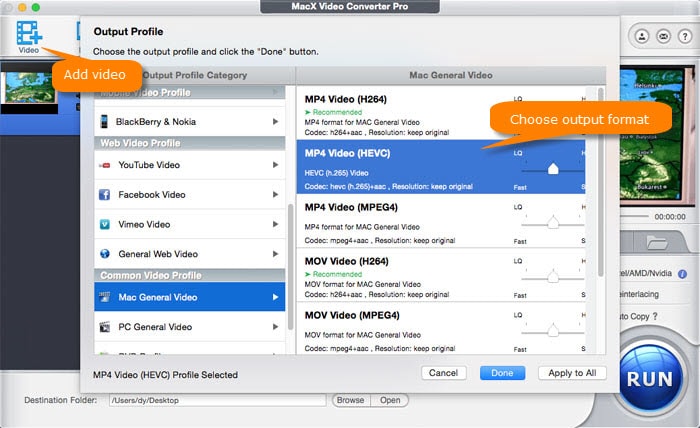Choose MOV Video (H264) profile
700x428 pixels.
click(x=441, y=275)
